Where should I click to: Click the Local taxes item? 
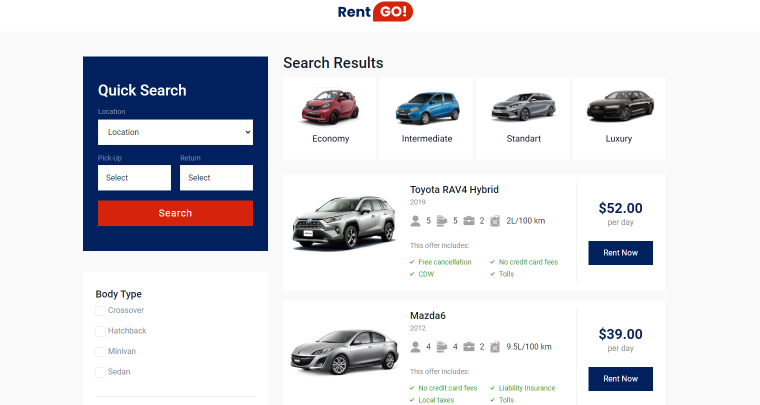coord(436,400)
